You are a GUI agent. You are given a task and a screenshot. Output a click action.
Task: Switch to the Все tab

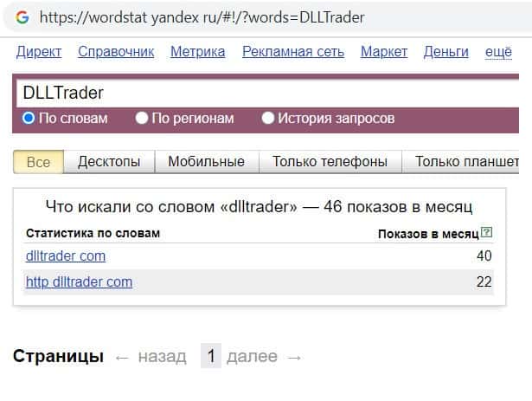(x=38, y=162)
